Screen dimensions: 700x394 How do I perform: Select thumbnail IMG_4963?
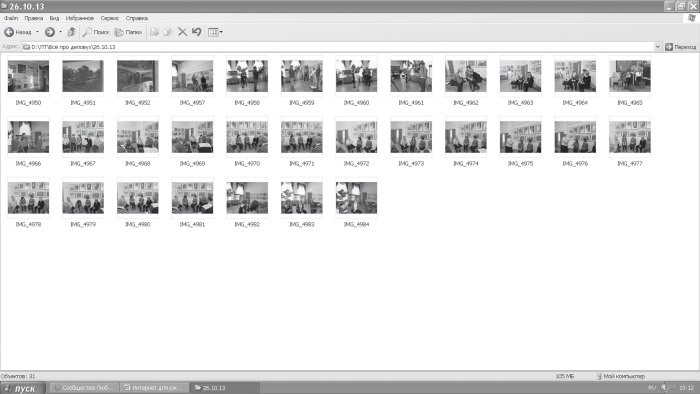tap(521, 76)
